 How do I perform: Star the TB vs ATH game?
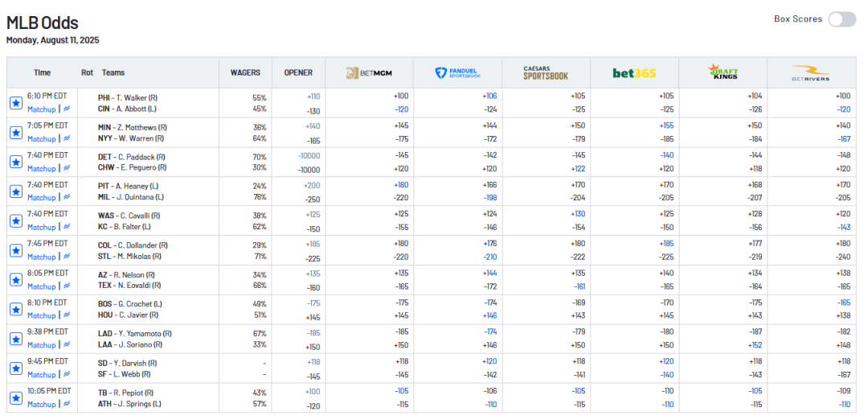point(15,398)
